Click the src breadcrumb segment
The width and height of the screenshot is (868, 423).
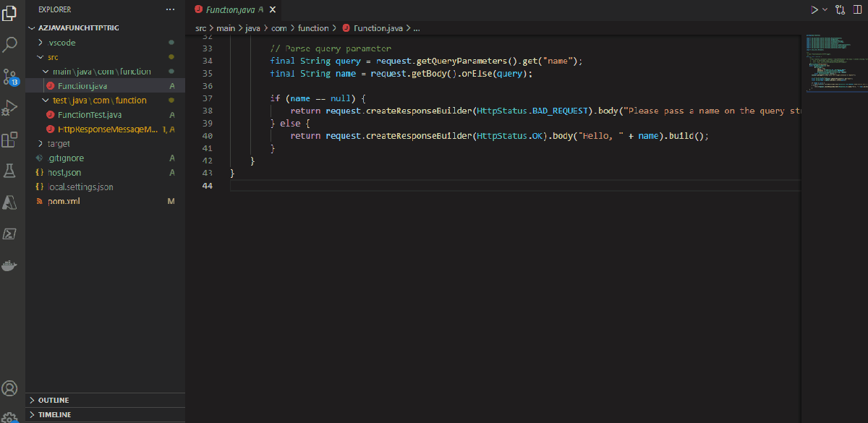pyautogui.click(x=201, y=28)
